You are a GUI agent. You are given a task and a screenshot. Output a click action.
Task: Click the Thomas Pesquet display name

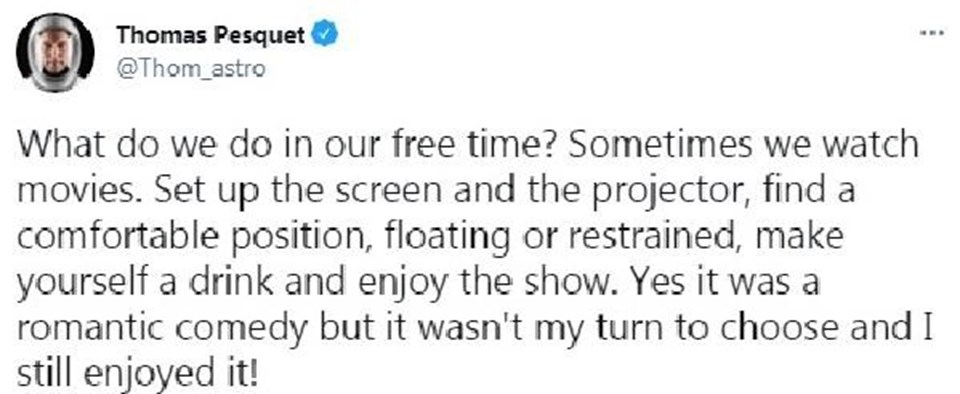[x=210, y=36]
